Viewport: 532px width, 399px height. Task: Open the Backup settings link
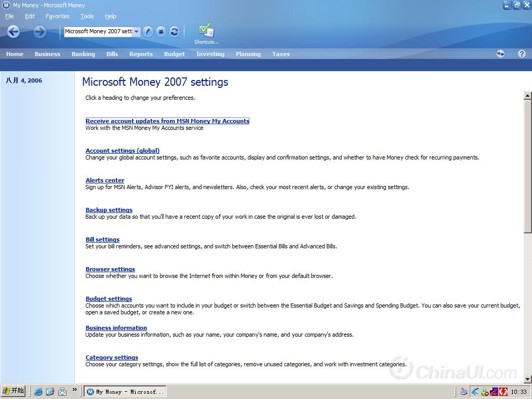click(109, 210)
